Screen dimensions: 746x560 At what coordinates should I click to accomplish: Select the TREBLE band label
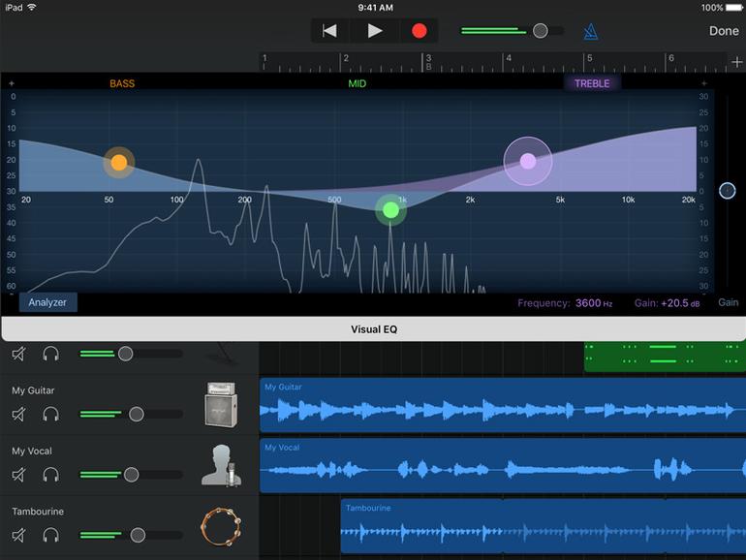[x=592, y=83]
